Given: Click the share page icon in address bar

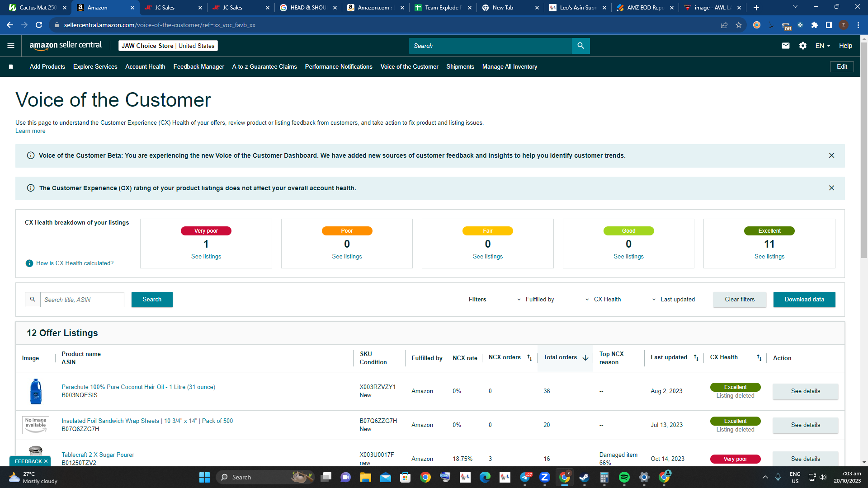Looking at the screenshot, I should point(724,25).
